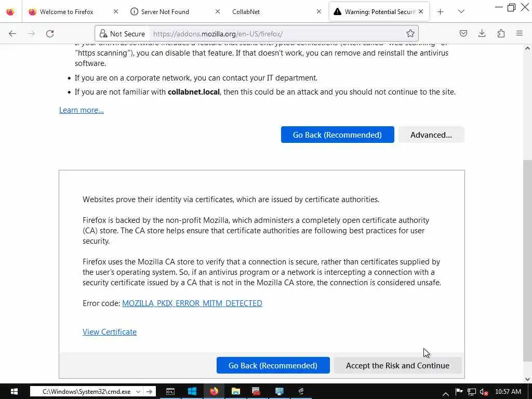Click the flag notification tray icon
Screen dimensions: 532x399
(459, 392)
